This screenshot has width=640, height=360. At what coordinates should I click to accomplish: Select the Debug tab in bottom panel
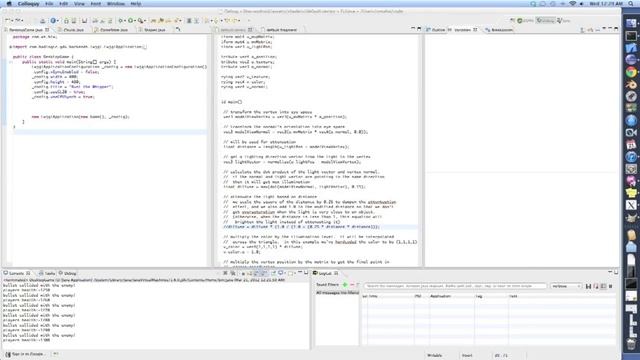(x=67, y=273)
